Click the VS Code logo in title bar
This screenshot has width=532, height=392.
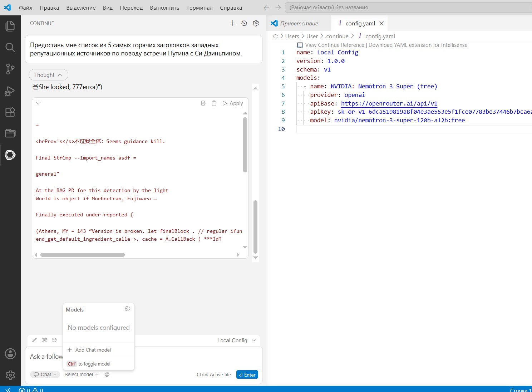(x=8, y=8)
